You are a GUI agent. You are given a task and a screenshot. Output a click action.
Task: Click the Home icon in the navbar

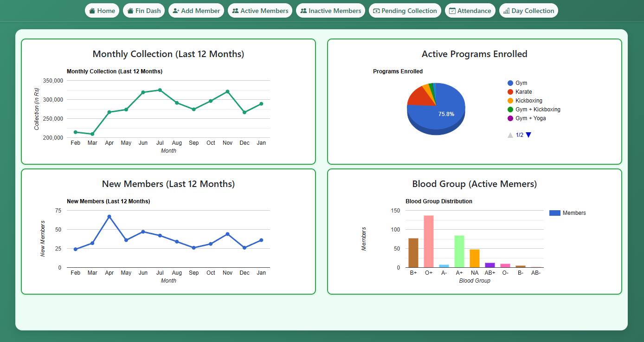(x=93, y=10)
